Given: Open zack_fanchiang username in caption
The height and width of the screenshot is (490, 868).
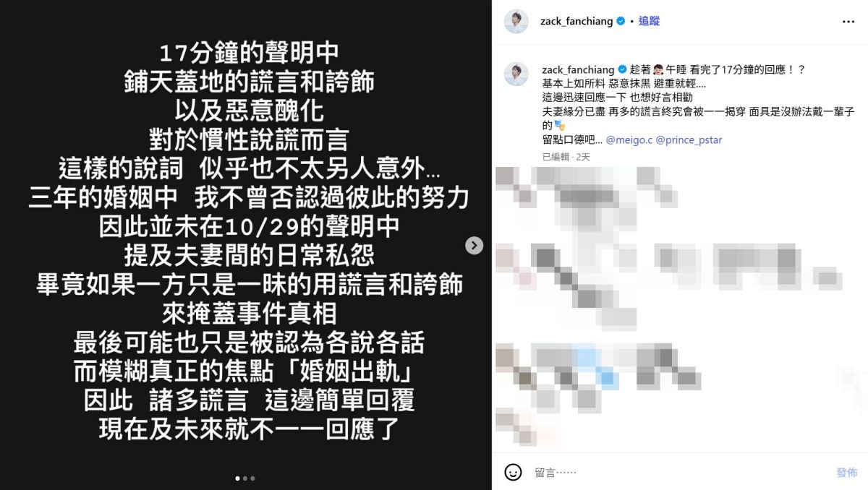Looking at the screenshot, I should pos(579,69).
